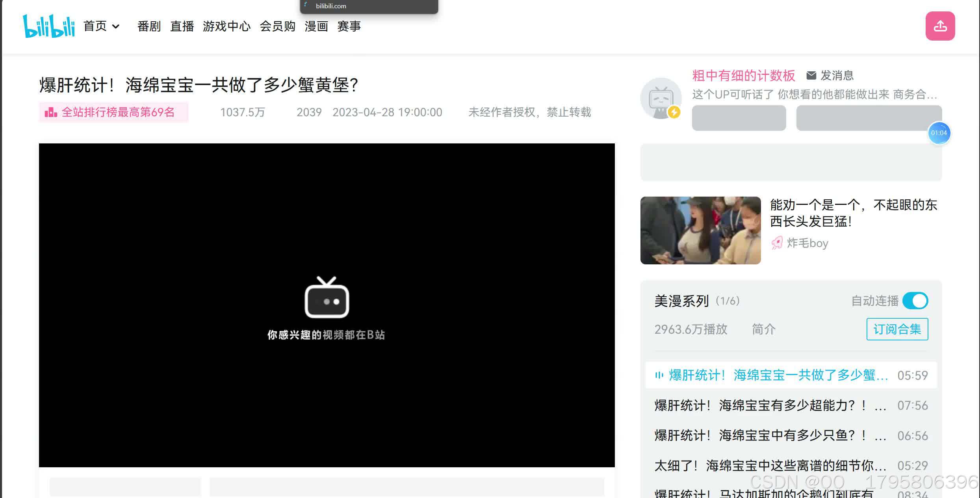This screenshot has width=980, height=498.
Task: Expand the 简介 collection description
Action: click(x=763, y=329)
